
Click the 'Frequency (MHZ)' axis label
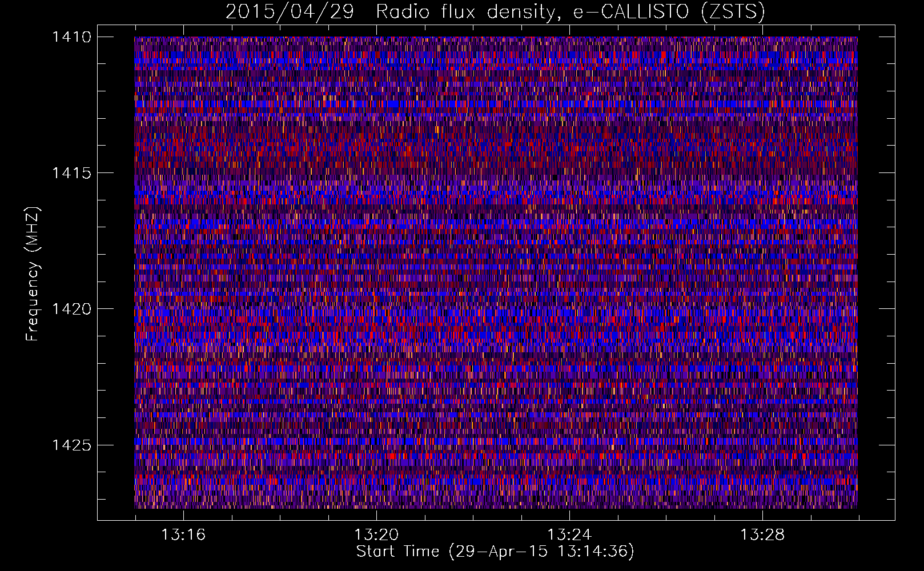tap(33, 274)
